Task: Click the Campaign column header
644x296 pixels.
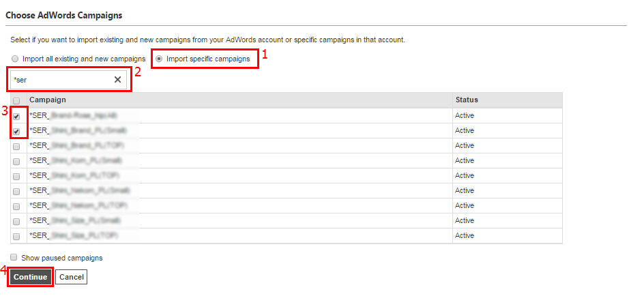Action: click(48, 100)
